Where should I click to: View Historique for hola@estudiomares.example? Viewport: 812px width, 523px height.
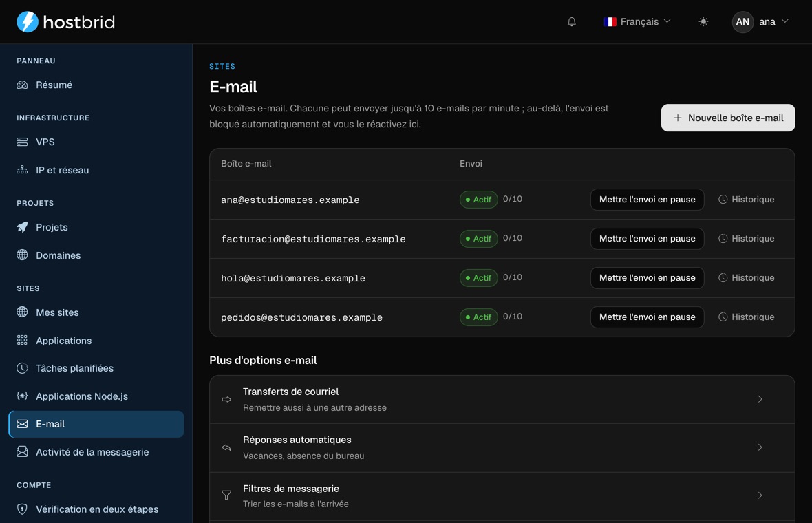point(746,278)
